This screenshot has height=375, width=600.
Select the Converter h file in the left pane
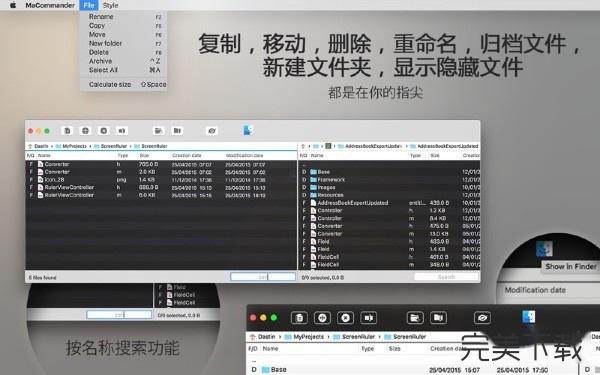point(161,164)
